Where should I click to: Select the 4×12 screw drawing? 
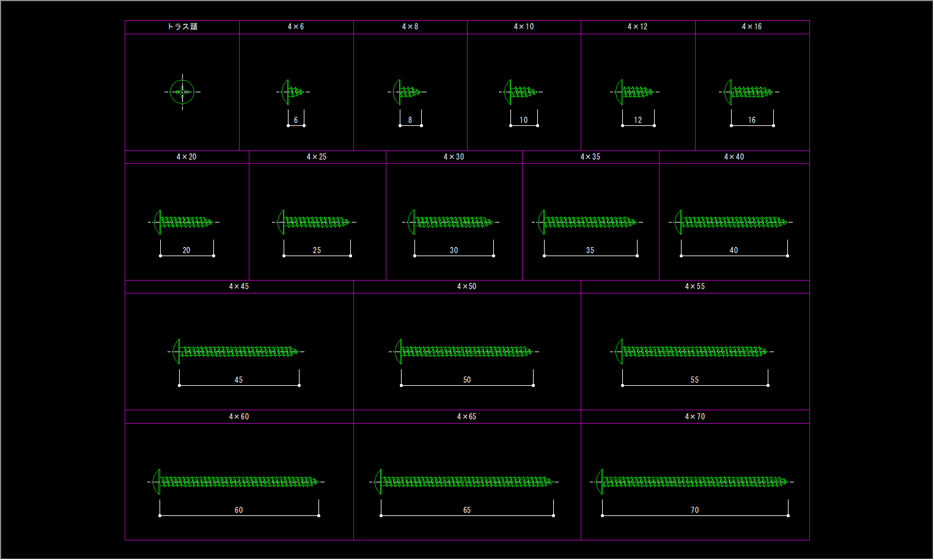click(x=634, y=92)
